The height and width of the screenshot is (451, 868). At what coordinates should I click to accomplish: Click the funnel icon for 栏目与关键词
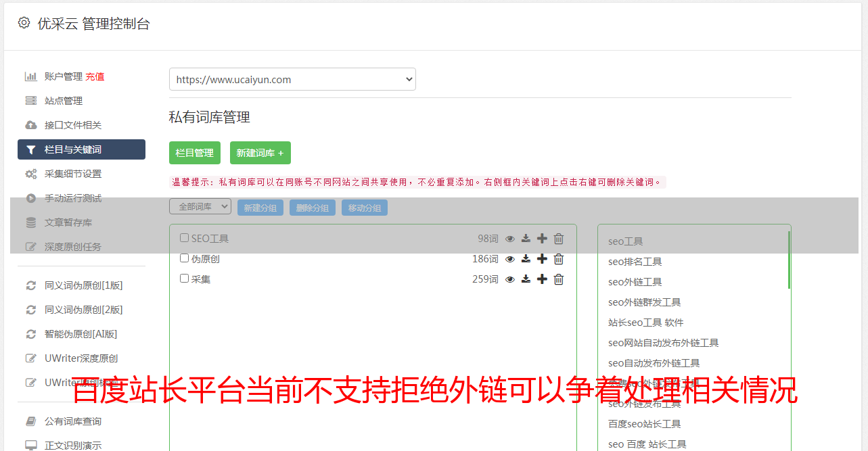tap(31, 149)
